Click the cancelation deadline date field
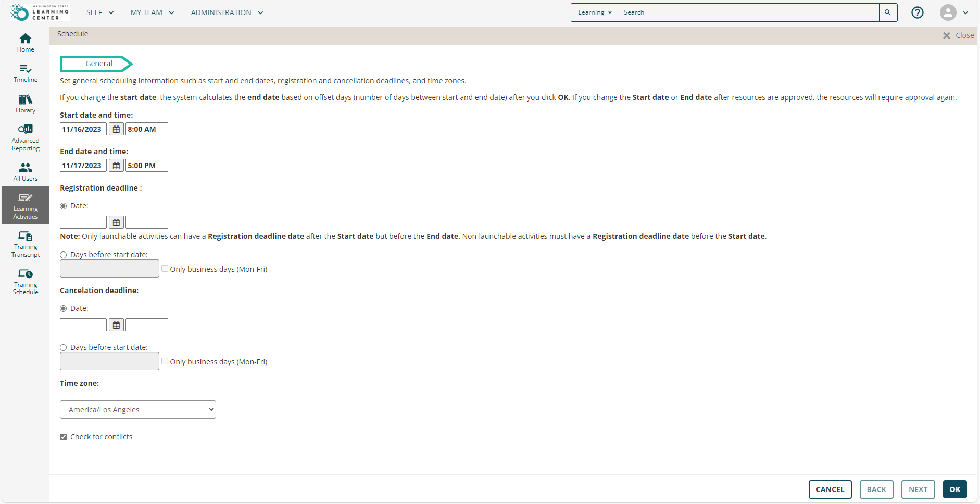Screen dimensions: 980x504 [x=83, y=325]
